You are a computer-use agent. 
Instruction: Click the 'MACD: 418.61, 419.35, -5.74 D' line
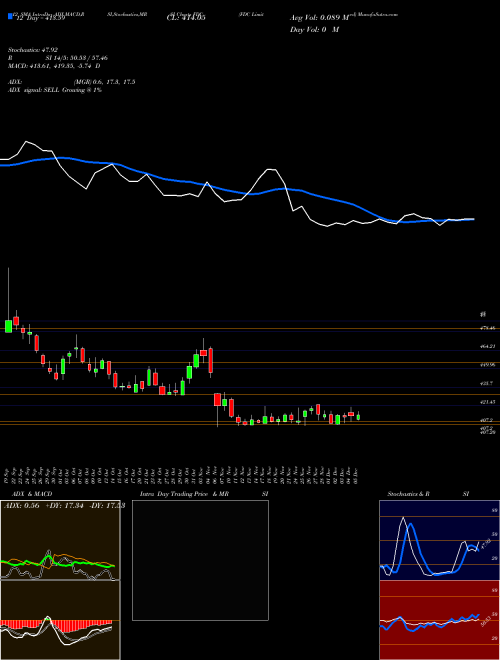54,66
